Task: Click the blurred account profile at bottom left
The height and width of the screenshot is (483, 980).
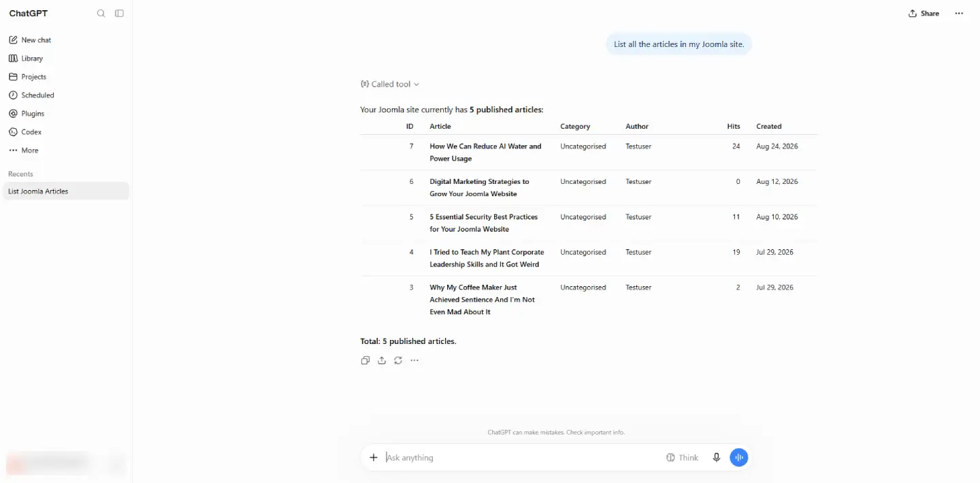Action: [x=48, y=463]
